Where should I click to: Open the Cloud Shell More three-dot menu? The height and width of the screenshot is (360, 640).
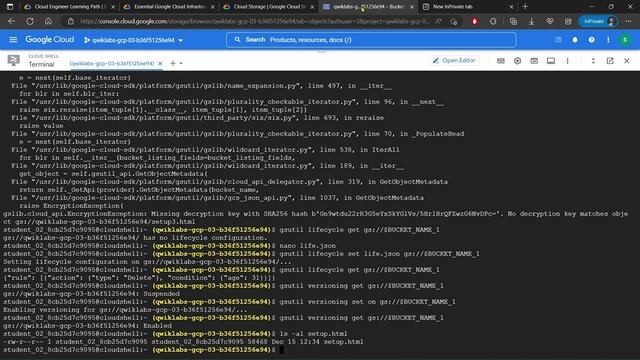click(567, 61)
